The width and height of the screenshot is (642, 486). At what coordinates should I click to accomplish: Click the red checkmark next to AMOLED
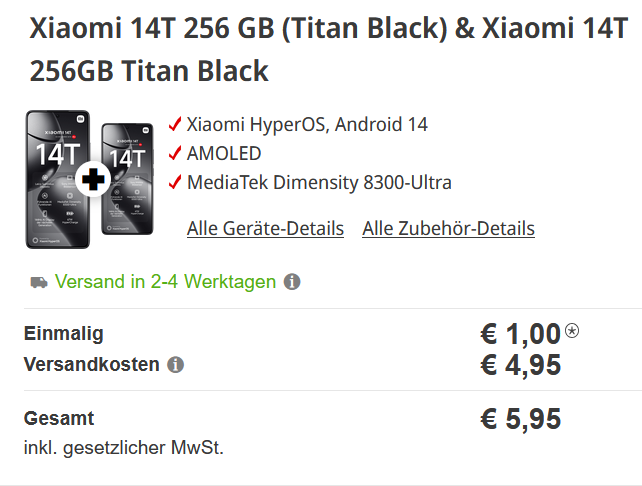(176, 154)
